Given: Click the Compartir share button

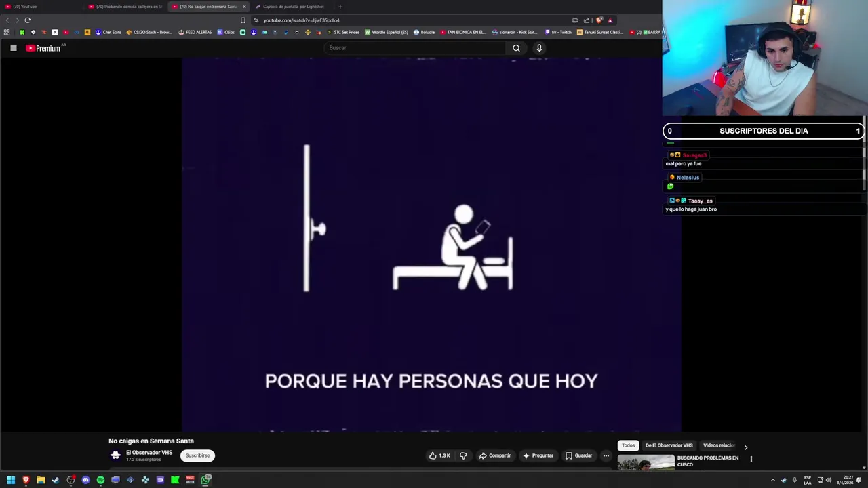Looking at the screenshot, I should click(x=495, y=455).
